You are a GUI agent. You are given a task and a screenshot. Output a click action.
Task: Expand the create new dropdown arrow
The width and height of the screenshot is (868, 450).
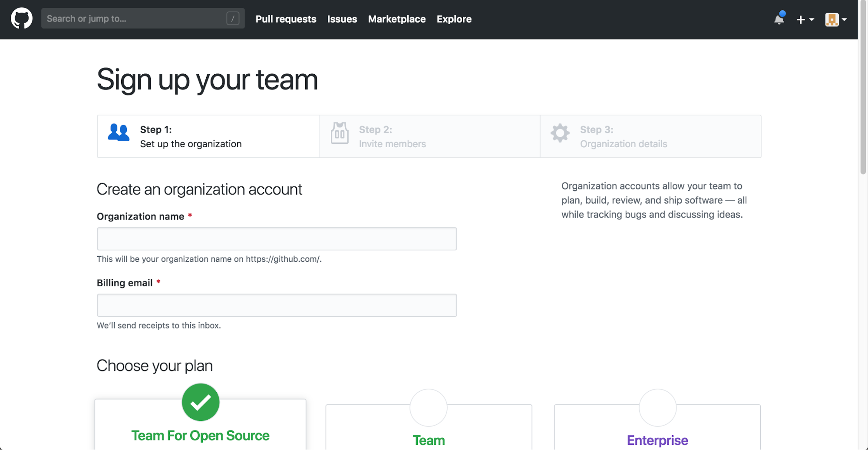[x=812, y=20]
